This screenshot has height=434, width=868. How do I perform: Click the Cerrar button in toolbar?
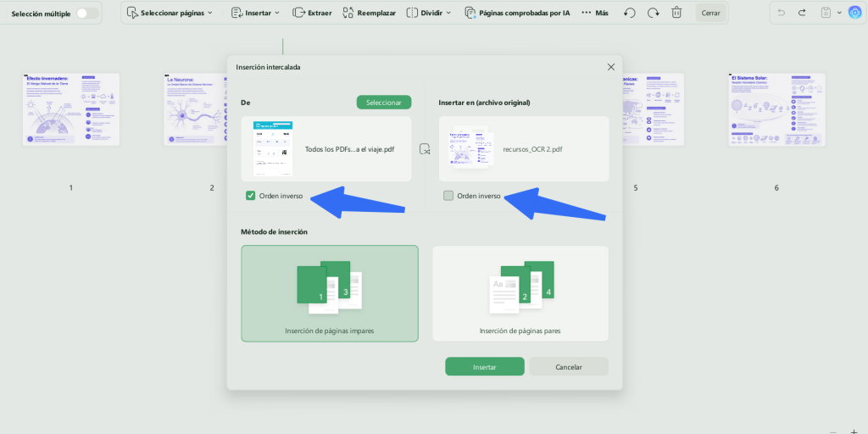click(x=711, y=13)
